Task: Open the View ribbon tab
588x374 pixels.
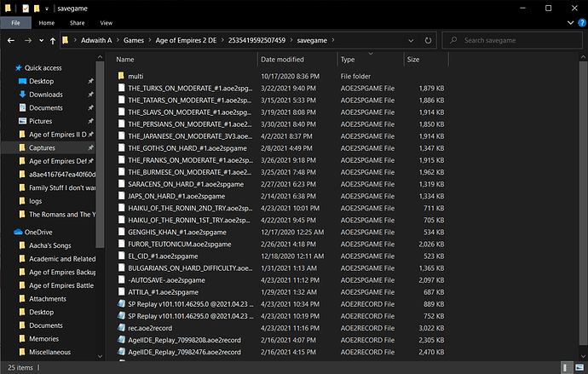Action: (x=107, y=23)
